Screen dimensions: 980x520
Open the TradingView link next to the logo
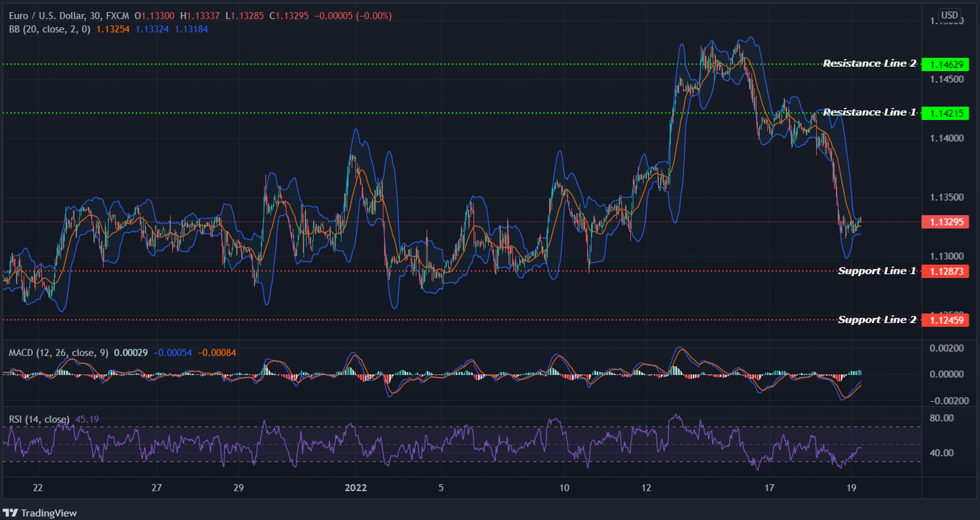pyautogui.click(x=48, y=512)
